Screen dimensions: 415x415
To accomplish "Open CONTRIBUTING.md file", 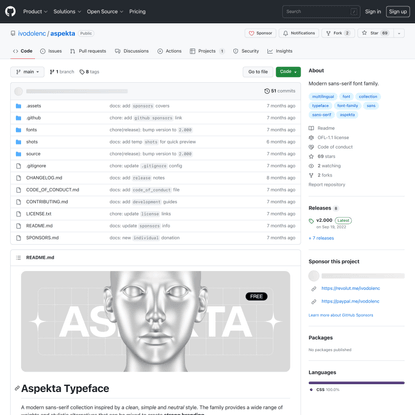I will 47,202.
